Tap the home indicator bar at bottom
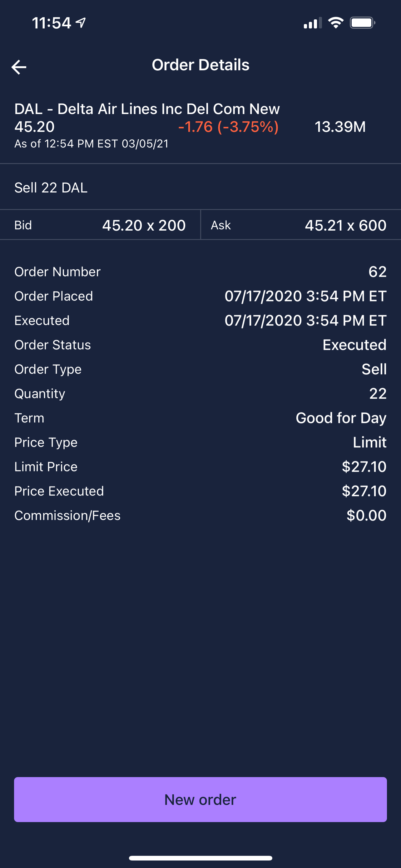The image size is (401, 868). coord(200,858)
